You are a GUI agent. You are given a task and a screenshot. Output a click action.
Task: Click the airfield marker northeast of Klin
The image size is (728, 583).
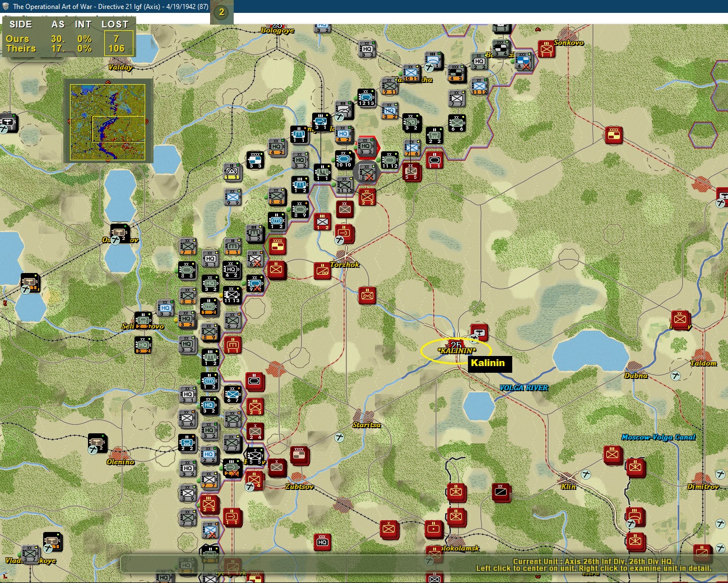[586, 474]
